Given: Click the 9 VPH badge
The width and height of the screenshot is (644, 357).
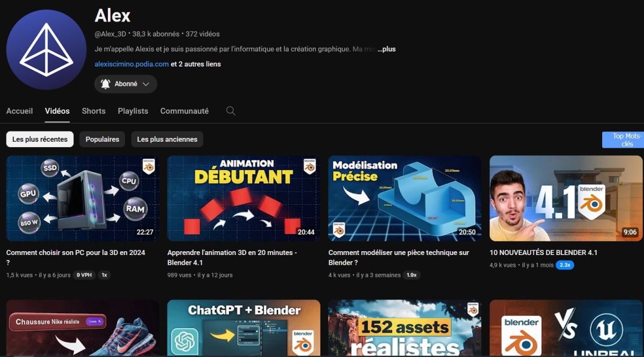Looking at the screenshot, I should (83, 275).
